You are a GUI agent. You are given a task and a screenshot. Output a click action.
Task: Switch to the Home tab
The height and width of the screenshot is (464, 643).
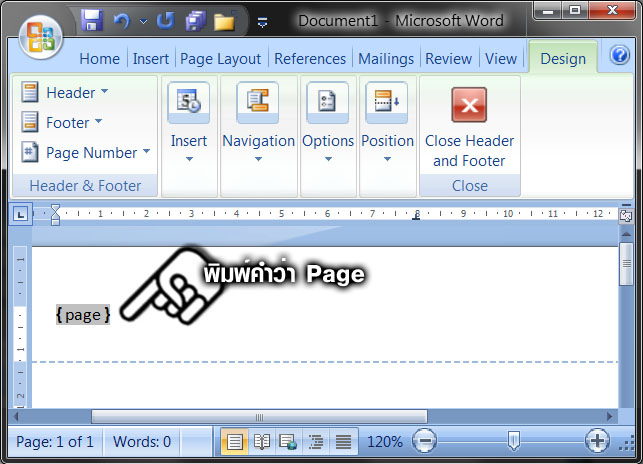[100, 59]
